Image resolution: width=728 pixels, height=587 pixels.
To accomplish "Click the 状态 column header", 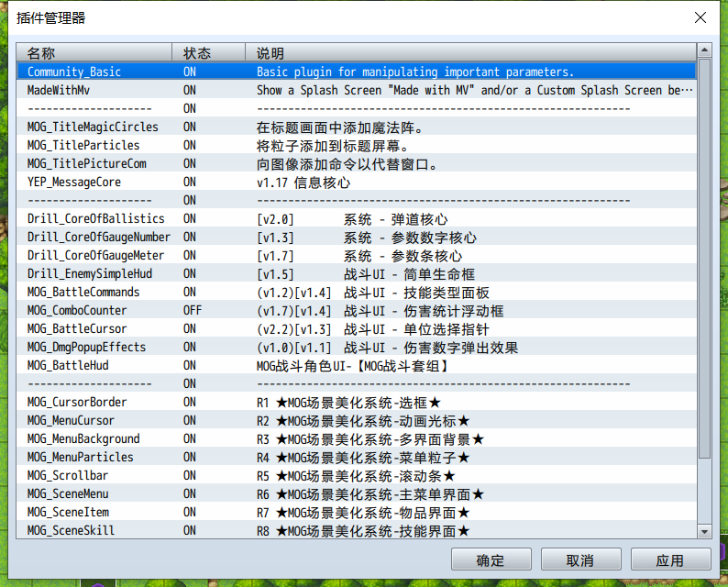I will 208,52.
